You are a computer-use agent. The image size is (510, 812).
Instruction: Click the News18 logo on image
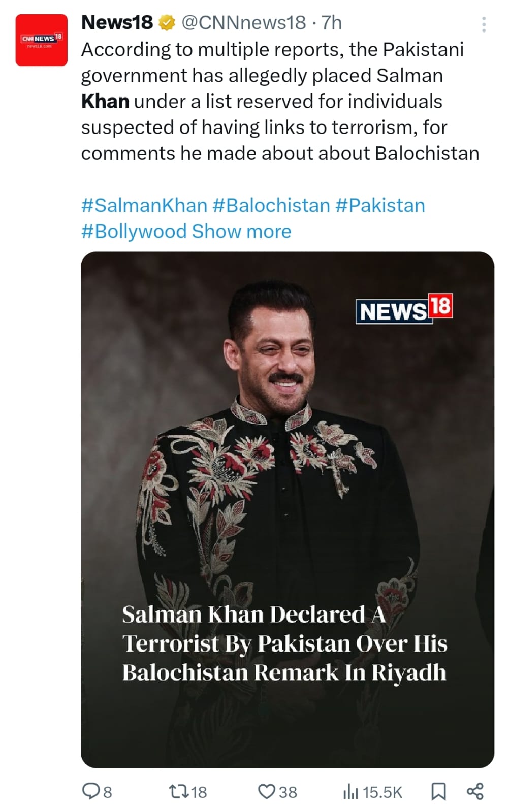(404, 309)
